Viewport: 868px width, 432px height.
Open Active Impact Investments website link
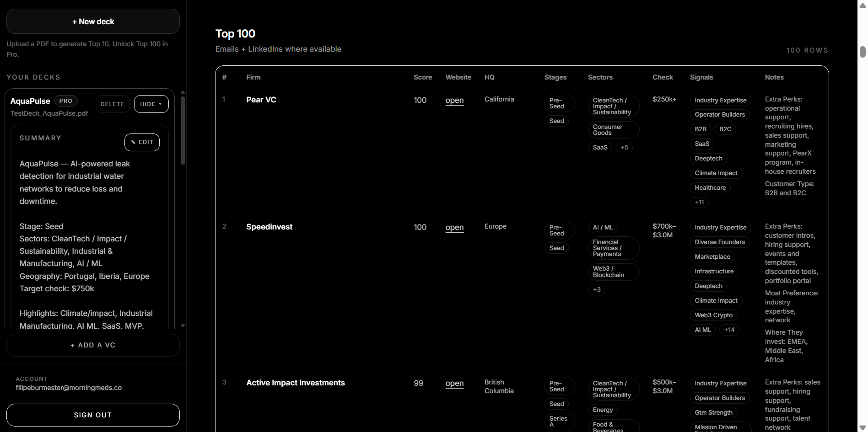(454, 384)
